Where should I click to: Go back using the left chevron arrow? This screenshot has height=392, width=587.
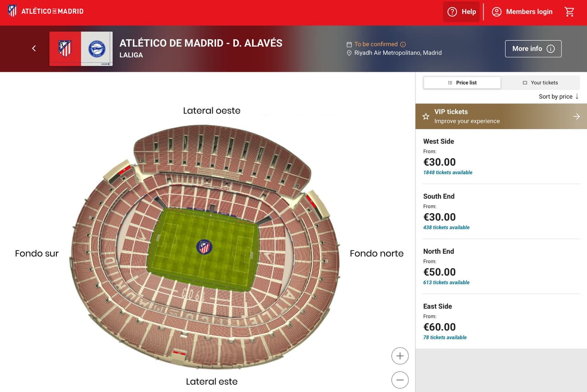point(33,48)
